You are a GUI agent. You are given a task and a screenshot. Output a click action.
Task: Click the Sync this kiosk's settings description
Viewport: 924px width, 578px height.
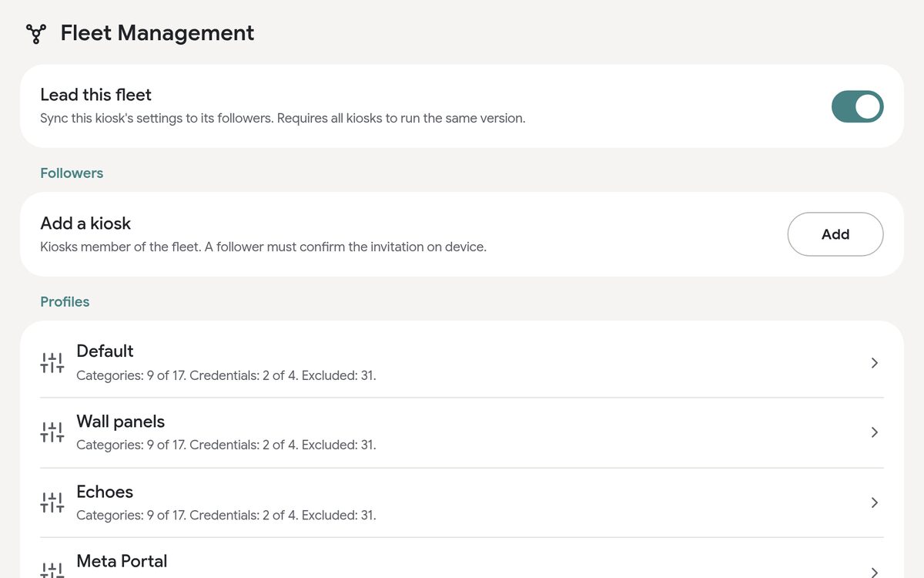283,119
